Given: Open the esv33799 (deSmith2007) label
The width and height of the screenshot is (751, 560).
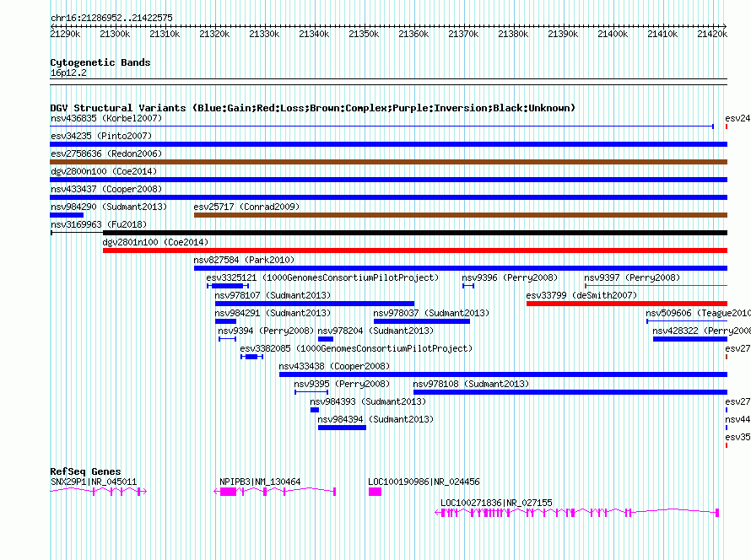Looking at the screenshot, I should 581,295.
